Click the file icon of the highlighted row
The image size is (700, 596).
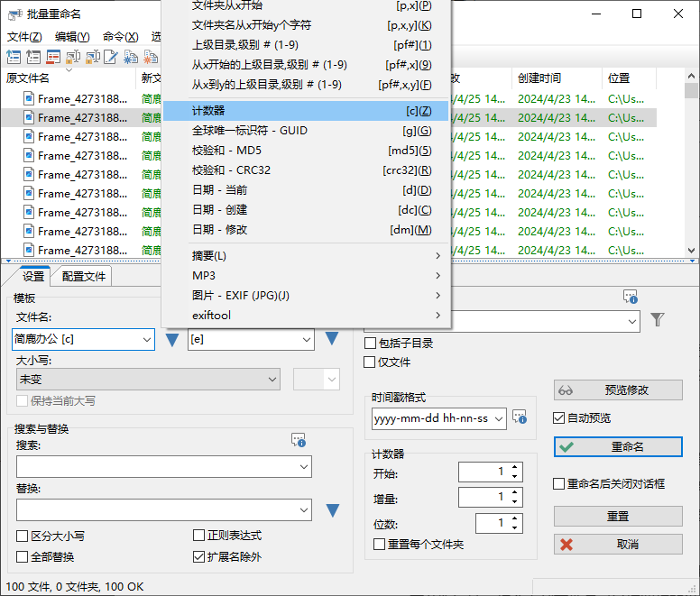(29, 117)
